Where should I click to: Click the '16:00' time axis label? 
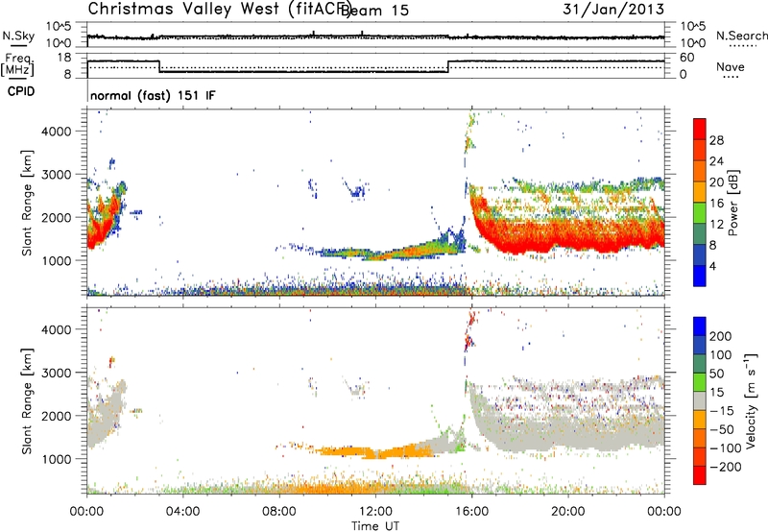coord(471,512)
